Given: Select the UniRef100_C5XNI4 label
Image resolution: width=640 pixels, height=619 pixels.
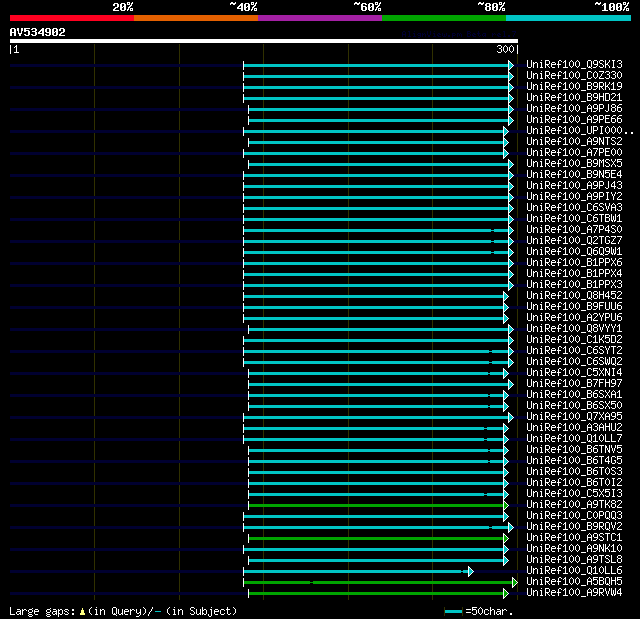Looking at the screenshot, I should coord(574,373).
